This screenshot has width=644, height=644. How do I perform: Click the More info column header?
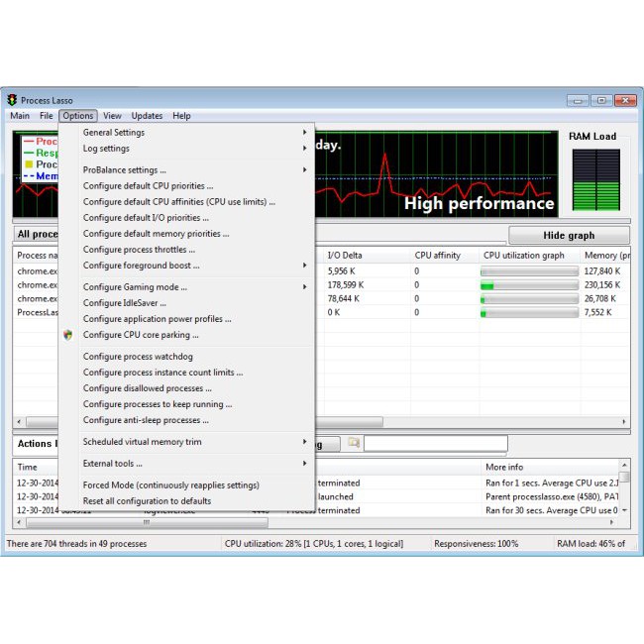click(x=550, y=468)
